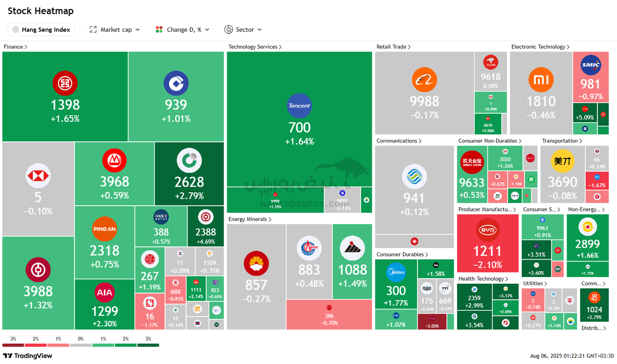Click the China Life logo on tile 2628
The width and height of the screenshot is (617, 364).
click(x=189, y=161)
